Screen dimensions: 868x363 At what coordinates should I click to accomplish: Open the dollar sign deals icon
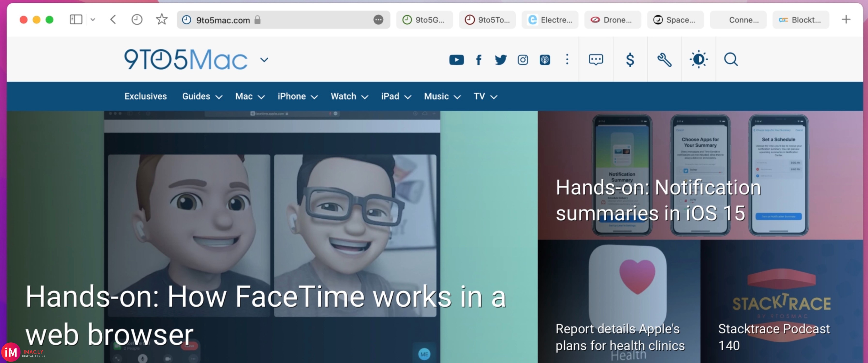point(630,60)
